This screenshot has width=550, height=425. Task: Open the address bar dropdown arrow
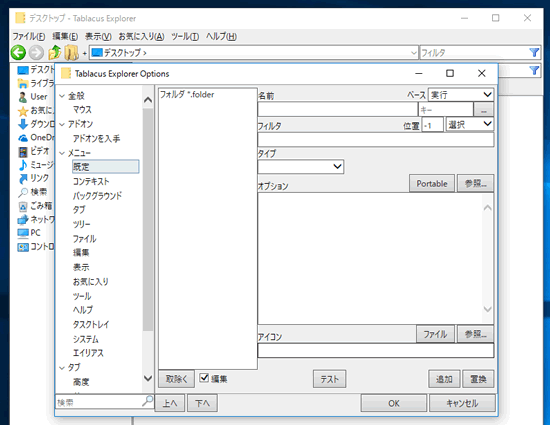tap(414, 53)
